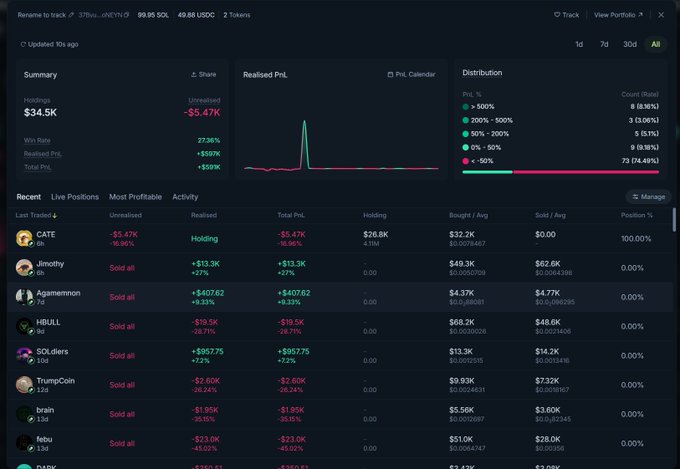Click the '< -50%' red distribution dot
The height and width of the screenshot is (469, 680).
click(465, 161)
